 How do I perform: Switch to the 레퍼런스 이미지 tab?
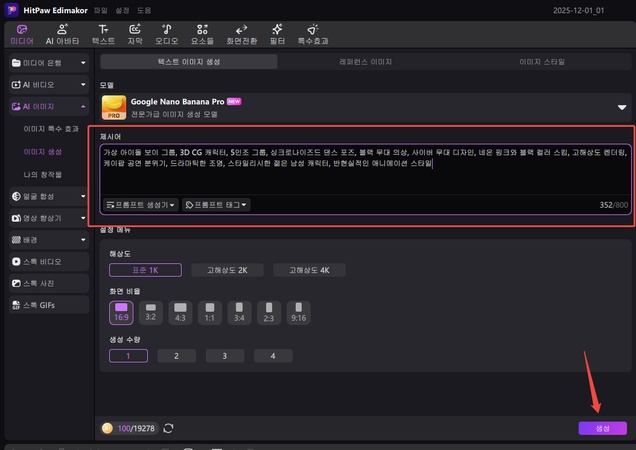point(365,62)
